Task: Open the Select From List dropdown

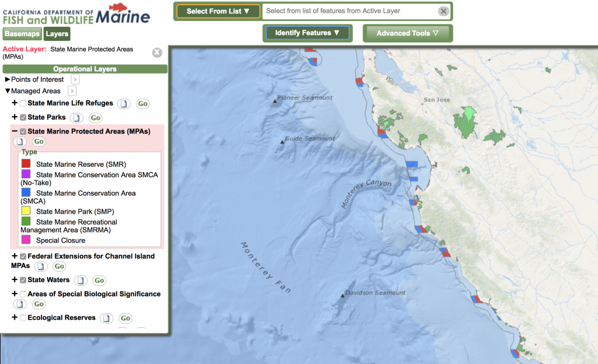Action: [x=218, y=11]
